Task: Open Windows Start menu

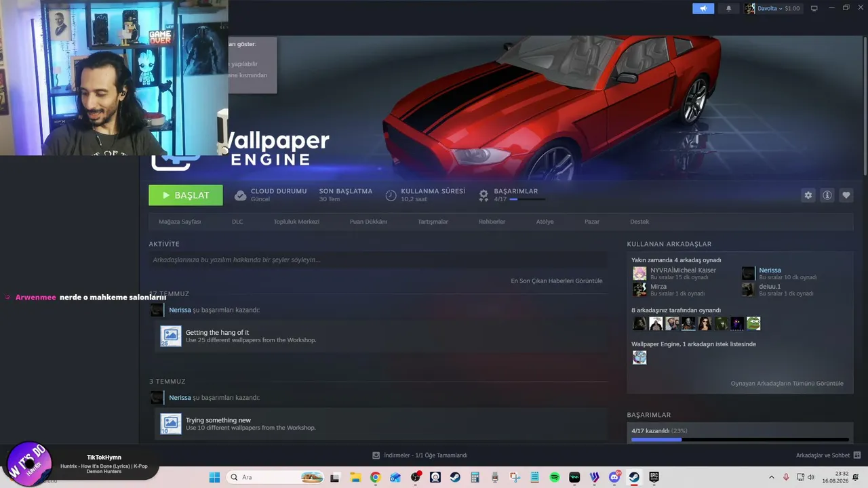Action: pos(214,477)
